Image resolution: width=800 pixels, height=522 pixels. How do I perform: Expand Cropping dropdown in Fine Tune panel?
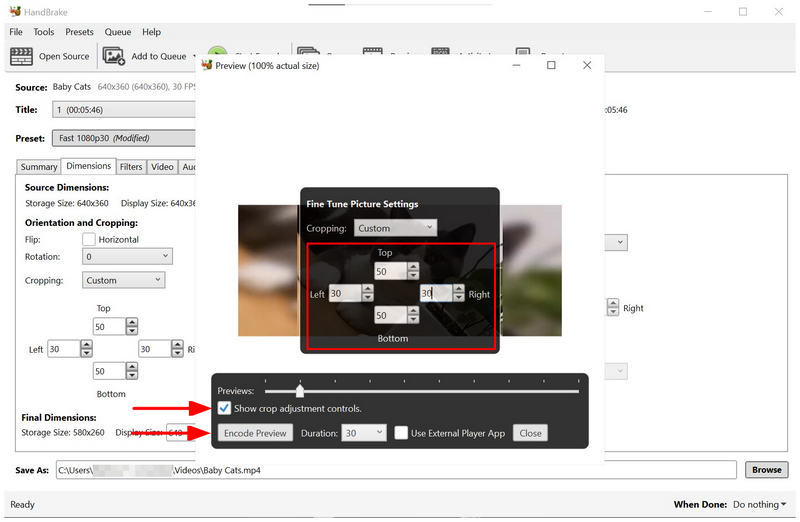[395, 228]
